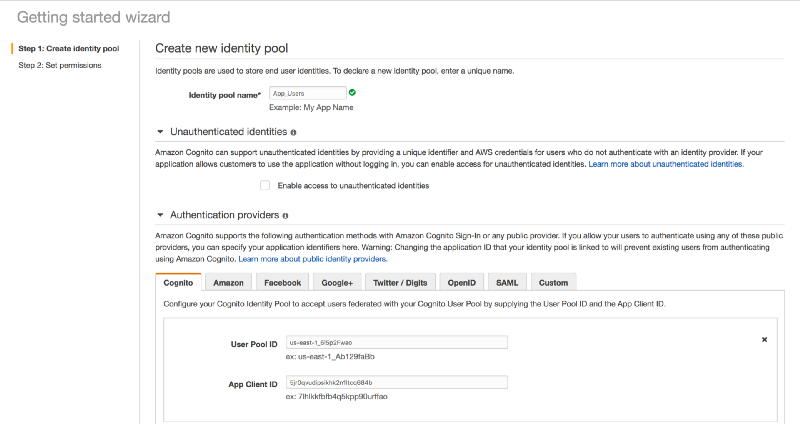Open the Twitter / Digits tab
This screenshot has width=800, height=424.
point(400,282)
